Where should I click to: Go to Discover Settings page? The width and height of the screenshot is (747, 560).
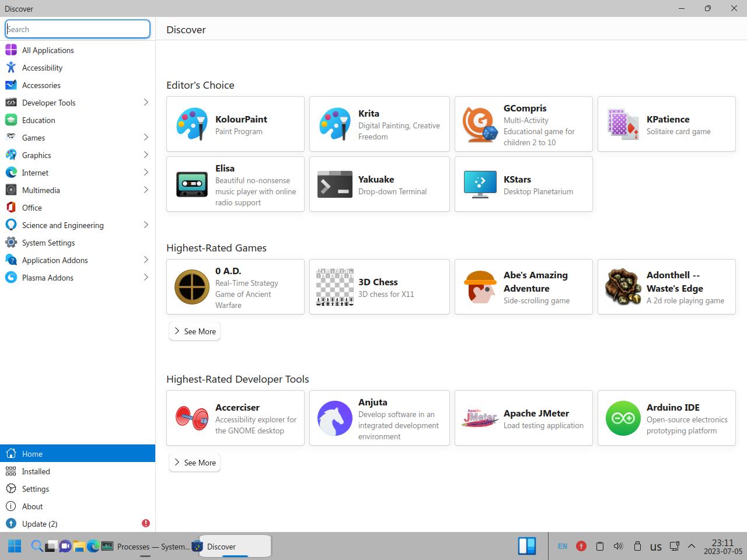pos(36,489)
